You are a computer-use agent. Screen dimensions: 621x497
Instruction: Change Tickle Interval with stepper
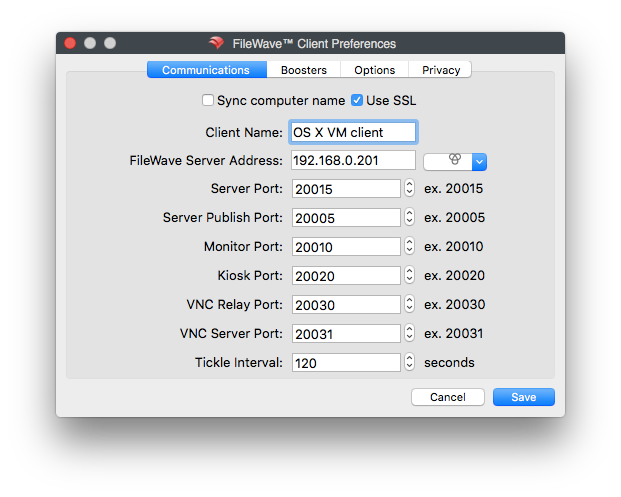coord(410,362)
